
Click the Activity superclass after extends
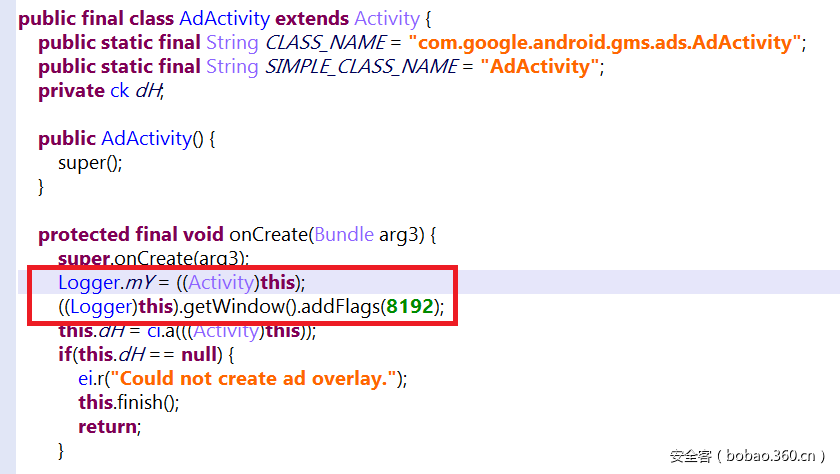click(387, 18)
